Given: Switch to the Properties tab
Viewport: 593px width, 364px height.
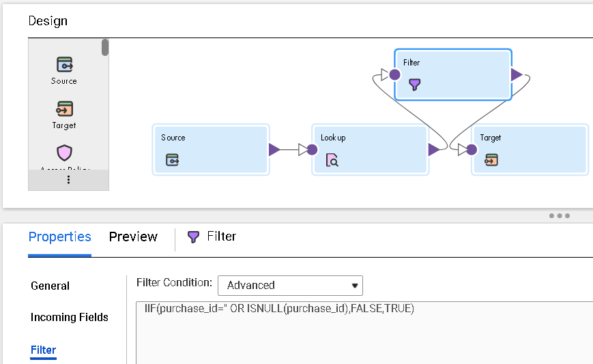Looking at the screenshot, I should pyautogui.click(x=60, y=237).
